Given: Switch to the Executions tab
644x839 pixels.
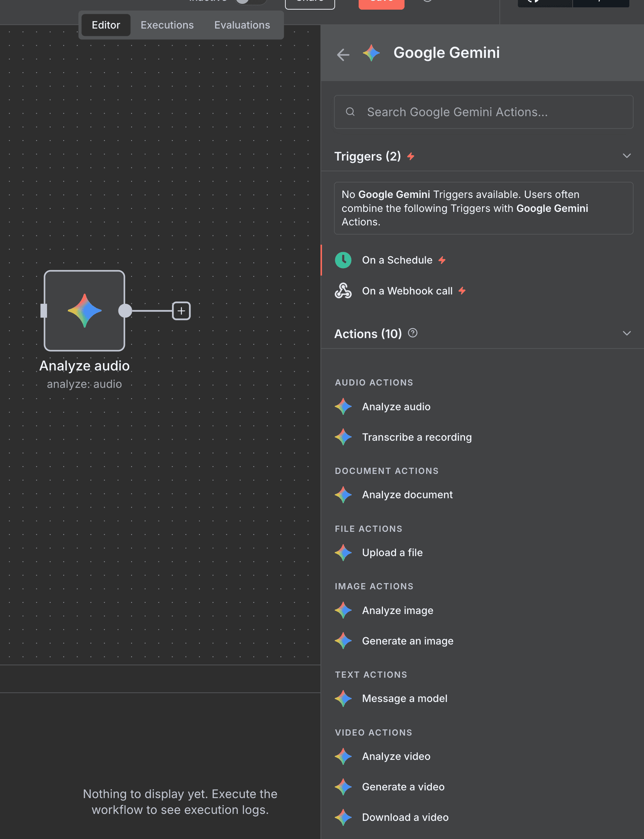Looking at the screenshot, I should click(167, 25).
